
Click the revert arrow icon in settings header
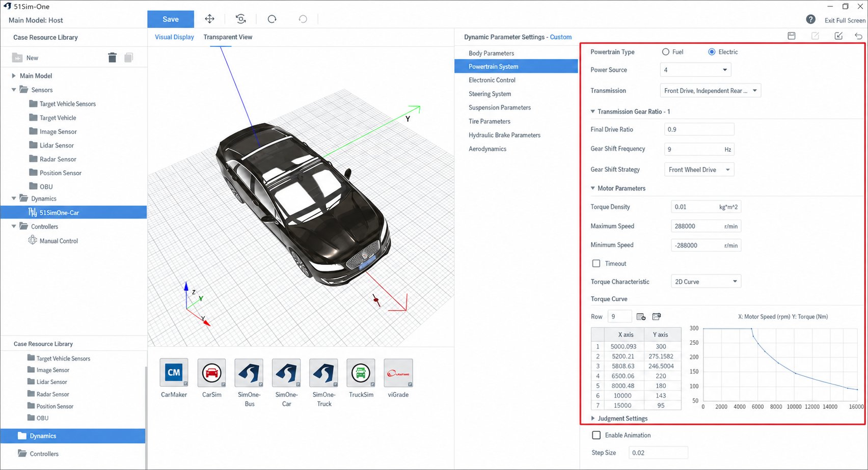click(x=859, y=36)
